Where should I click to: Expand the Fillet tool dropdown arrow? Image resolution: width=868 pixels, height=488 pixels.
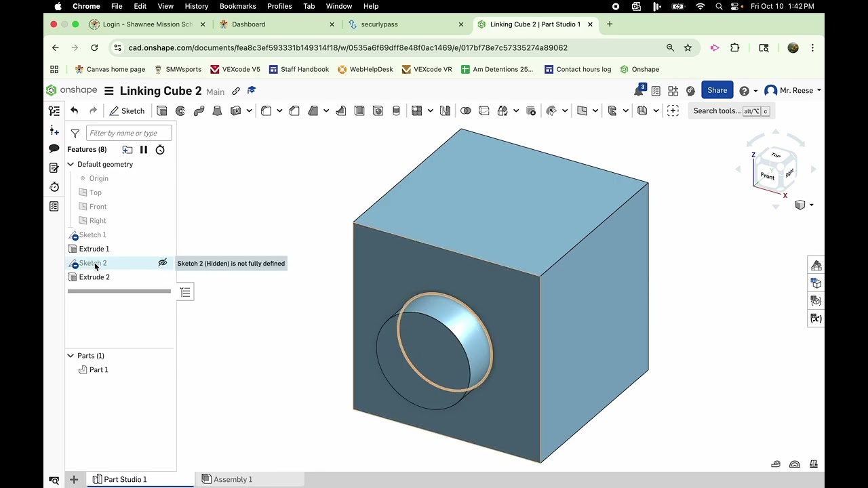click(279, 110)
